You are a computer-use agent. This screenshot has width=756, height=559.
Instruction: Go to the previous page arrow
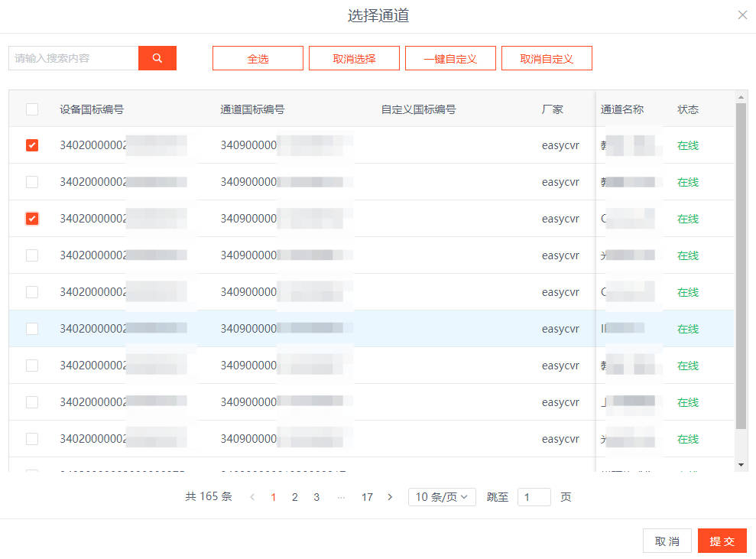[252, 497]
